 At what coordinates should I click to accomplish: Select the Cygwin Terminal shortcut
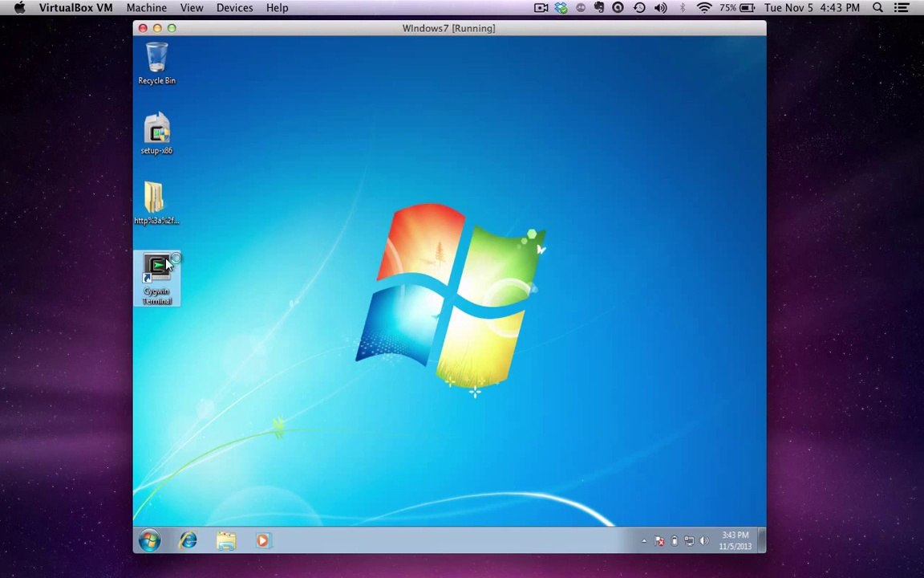[x=156, y=279]
